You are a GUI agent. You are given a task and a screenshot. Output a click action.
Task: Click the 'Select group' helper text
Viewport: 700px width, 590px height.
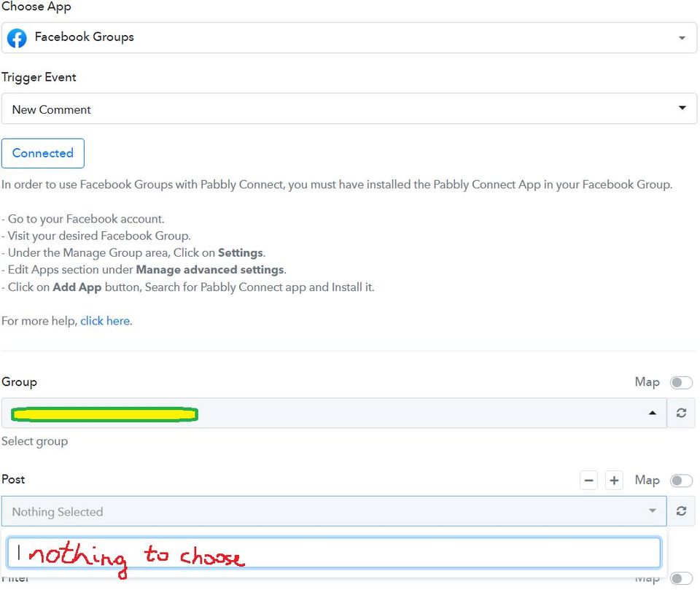tap(34, 441)
